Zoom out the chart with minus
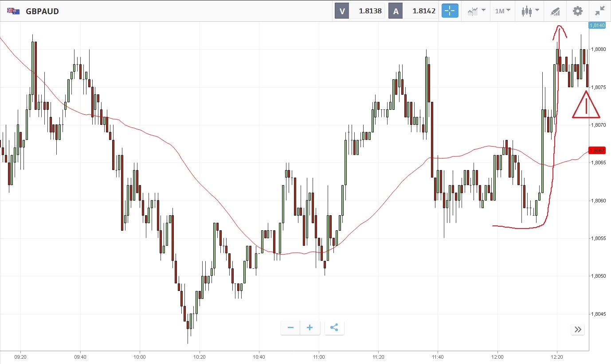Viewport: 611px width, 364px height. pyautogui.click(x=290, y=328)
